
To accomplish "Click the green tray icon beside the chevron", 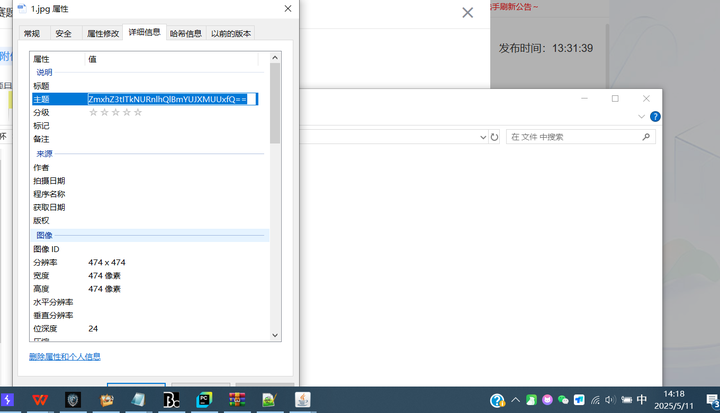I will [x=531, y=400].
